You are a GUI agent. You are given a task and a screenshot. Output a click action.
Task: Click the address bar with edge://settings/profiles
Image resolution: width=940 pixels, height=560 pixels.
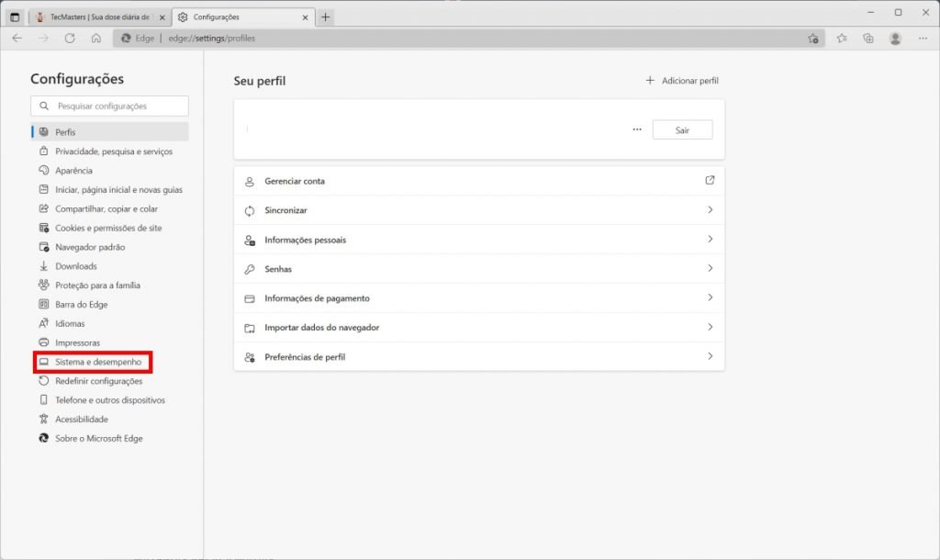(459, 39)
